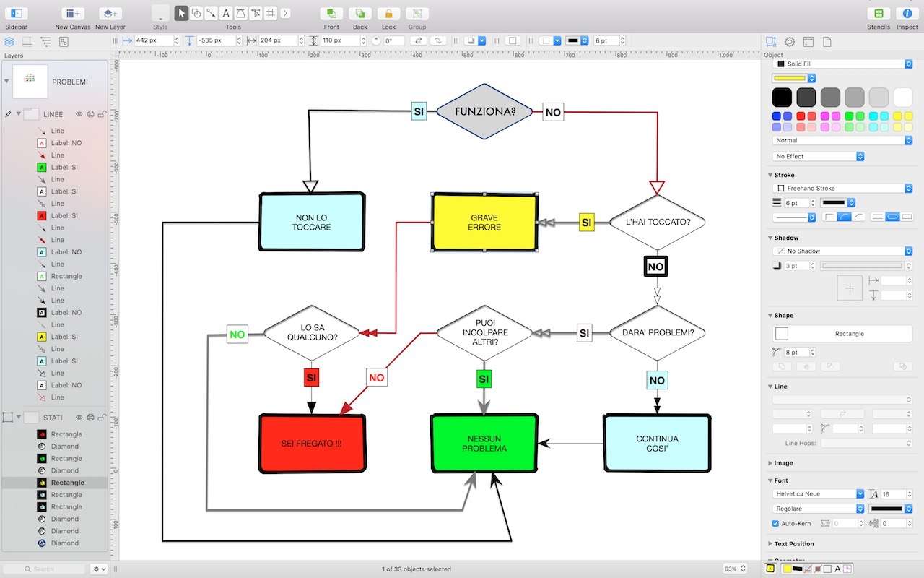Click the Inspect toolbar button

(907, 13)
